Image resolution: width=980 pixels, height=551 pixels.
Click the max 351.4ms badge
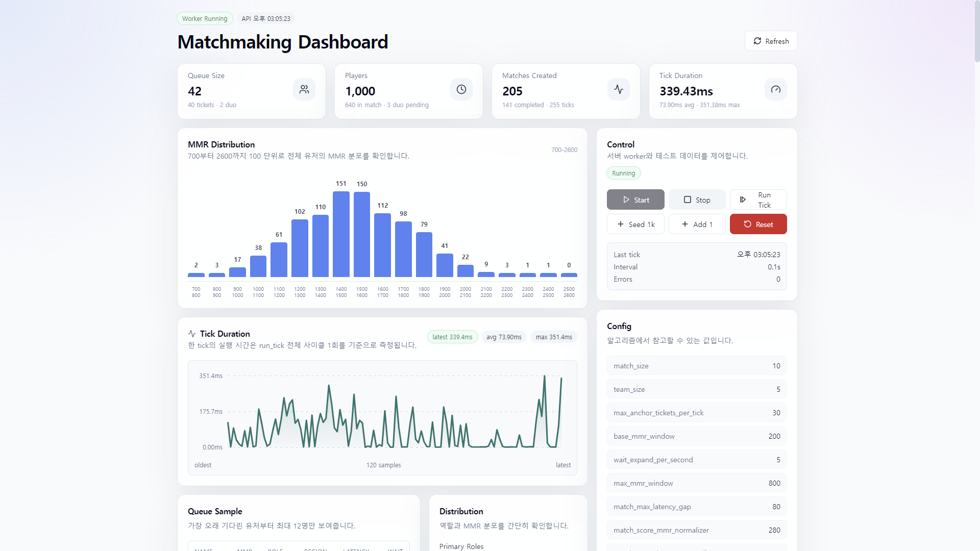554,337
